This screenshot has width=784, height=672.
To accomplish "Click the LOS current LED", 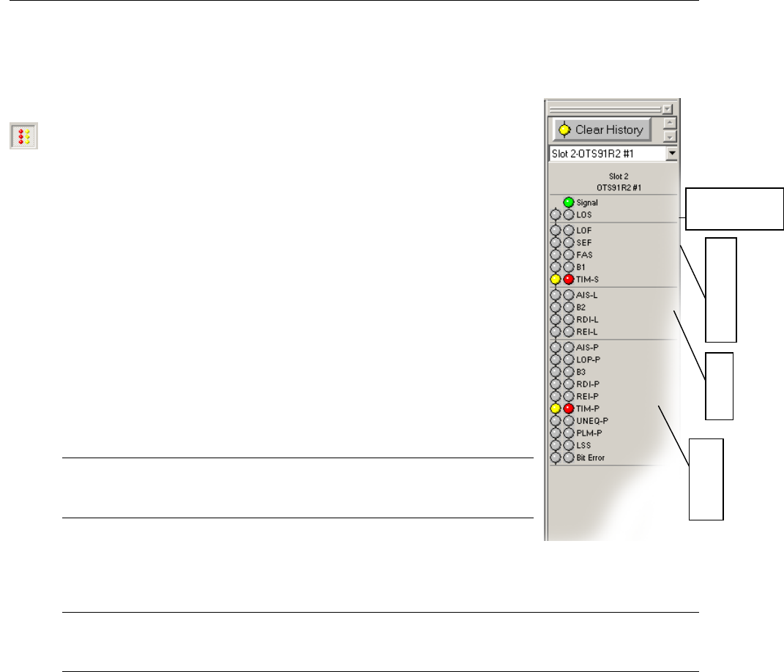I will pyautogui.click(x=569, y=215).
